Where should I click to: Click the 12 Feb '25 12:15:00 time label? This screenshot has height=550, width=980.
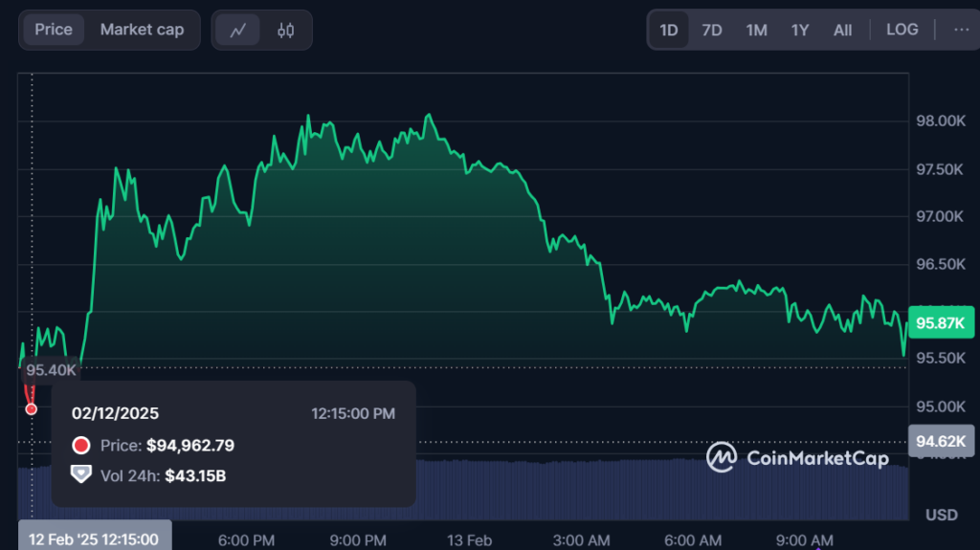pos(94,539)
